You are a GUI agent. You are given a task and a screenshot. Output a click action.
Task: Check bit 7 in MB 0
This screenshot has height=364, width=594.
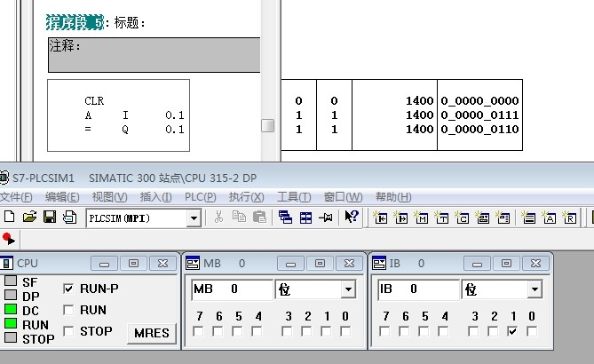tap(198, 332)
